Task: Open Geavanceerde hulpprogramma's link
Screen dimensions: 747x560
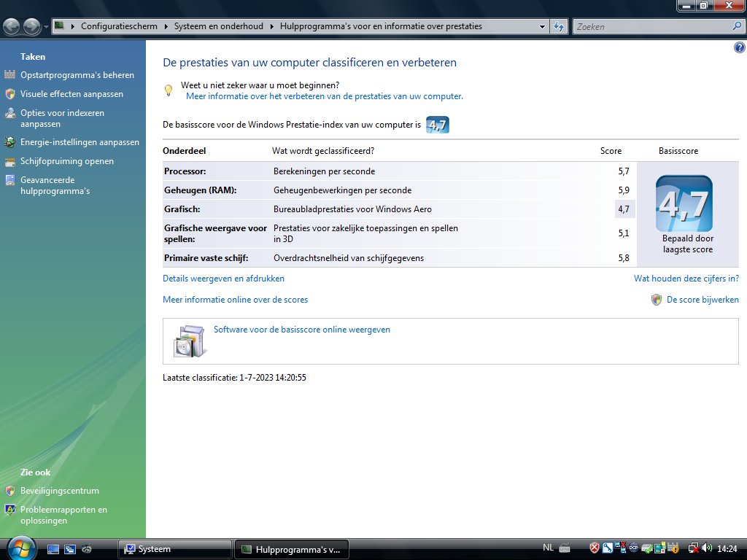Action: pos(55,185)
